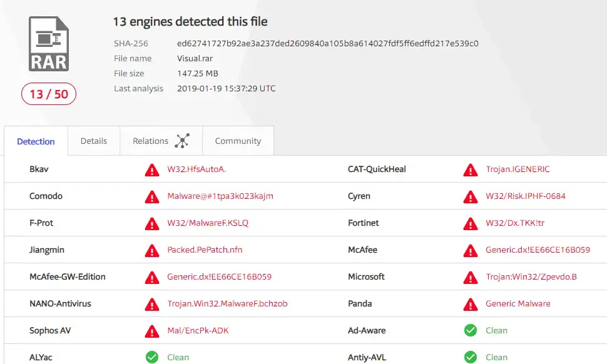
Task: Click the Mal/EncPk-ADK result for Sophos AV
Action: 197,331
